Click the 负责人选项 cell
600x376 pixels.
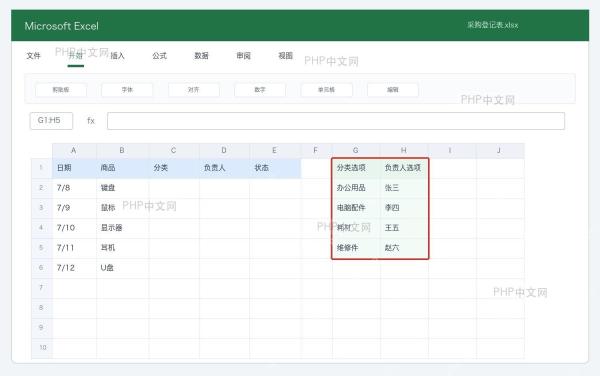[x=404, y=168]
